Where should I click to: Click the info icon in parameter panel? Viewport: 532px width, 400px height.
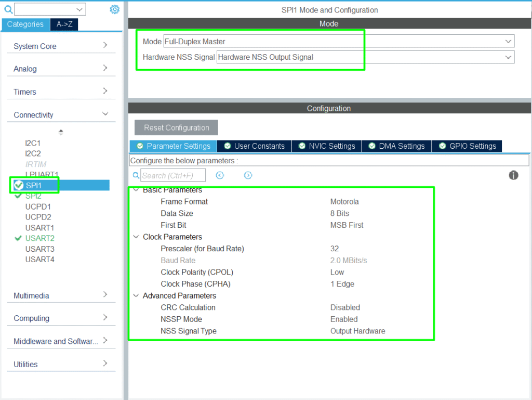point(513,175)
